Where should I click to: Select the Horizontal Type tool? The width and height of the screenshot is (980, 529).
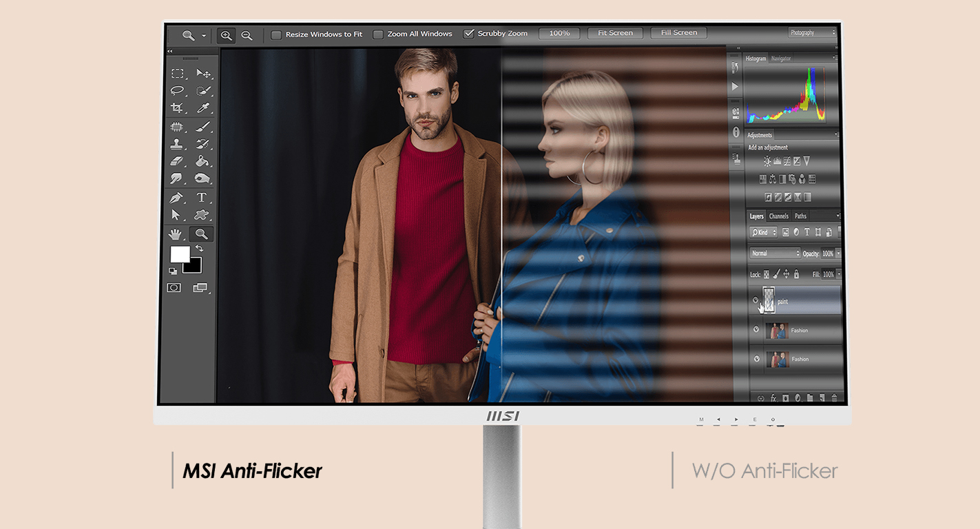(x=202, y=197)
